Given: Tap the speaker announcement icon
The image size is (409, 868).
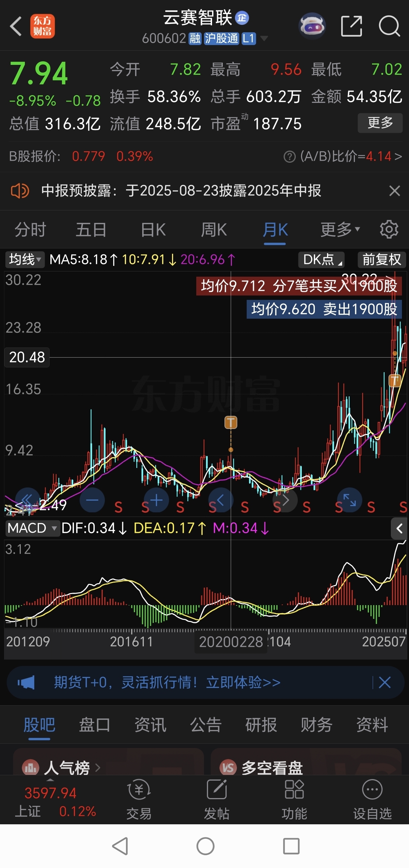Looking at the screenshot, I should click(20, 191).
